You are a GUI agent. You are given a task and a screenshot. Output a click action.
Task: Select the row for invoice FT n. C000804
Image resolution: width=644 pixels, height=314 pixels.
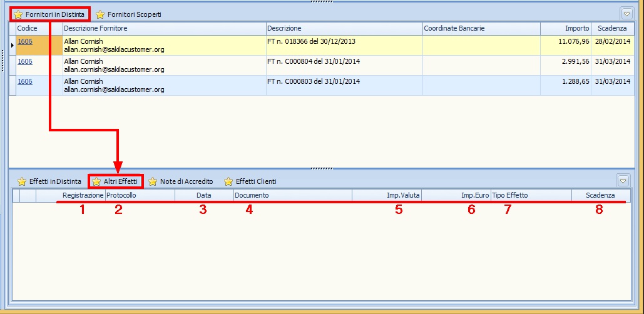pyautogui.click(x=313, y=66)
